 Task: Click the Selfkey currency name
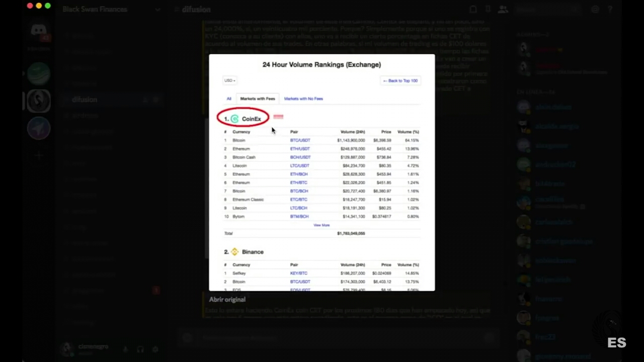pyautogui.click(x=239, y=274)
